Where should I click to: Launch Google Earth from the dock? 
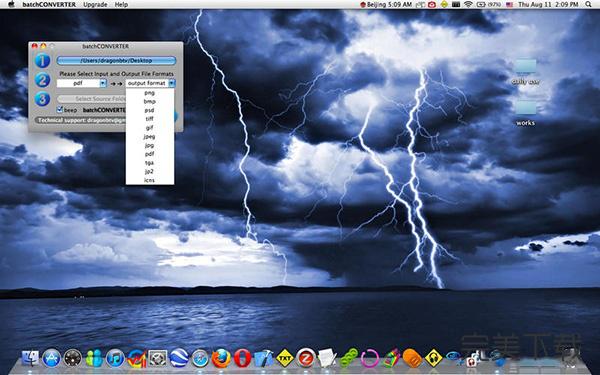[179, 359]
